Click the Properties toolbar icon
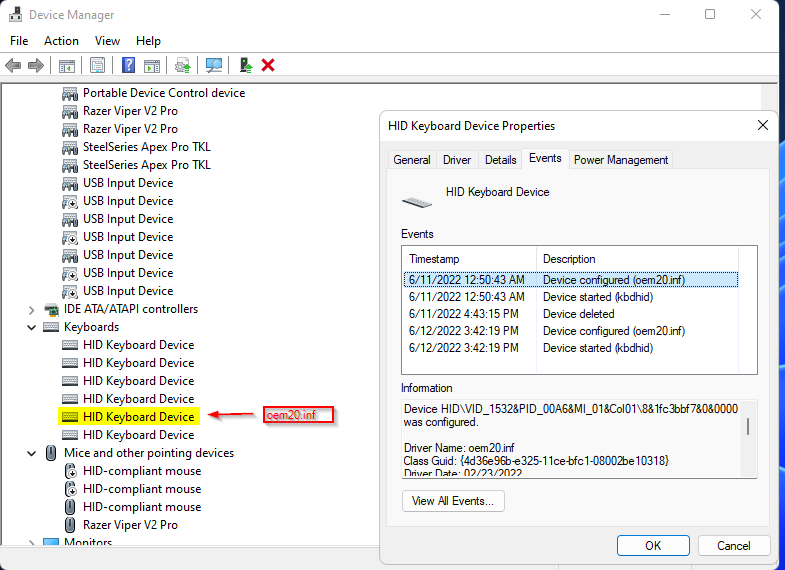This screenshot has width=785, height=570. [x=97, y=65]
